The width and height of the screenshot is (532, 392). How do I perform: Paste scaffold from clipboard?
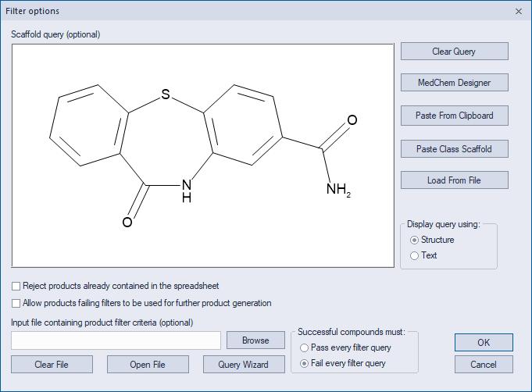[455, 116]
